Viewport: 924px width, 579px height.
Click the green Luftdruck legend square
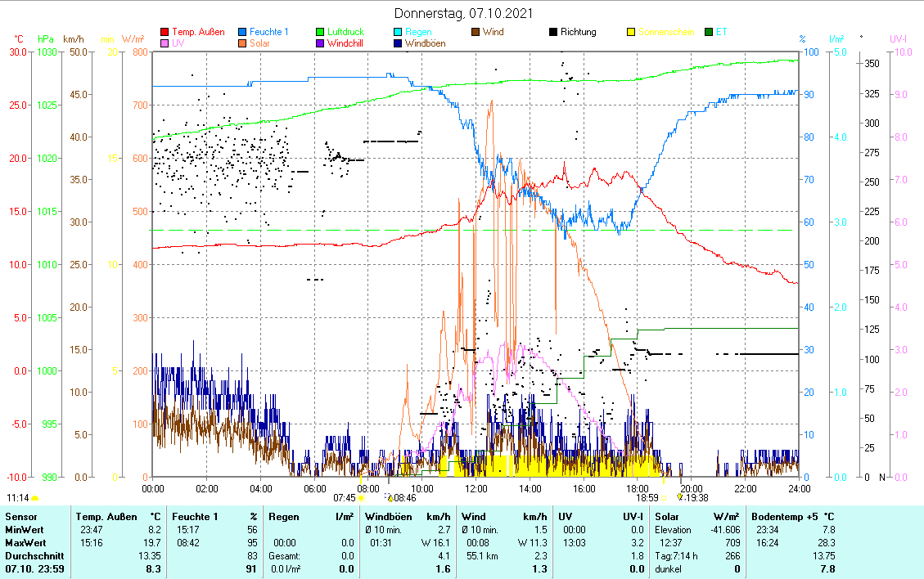[321, 33]
